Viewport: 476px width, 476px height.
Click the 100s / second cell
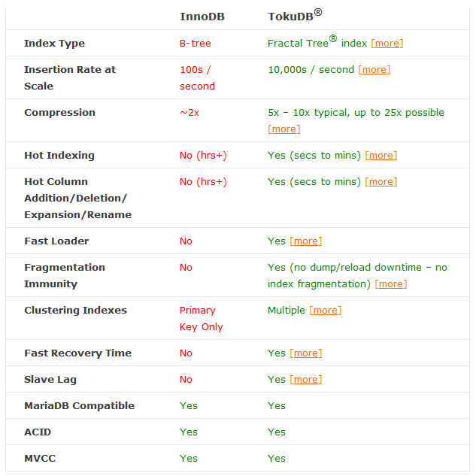point(197,78)
